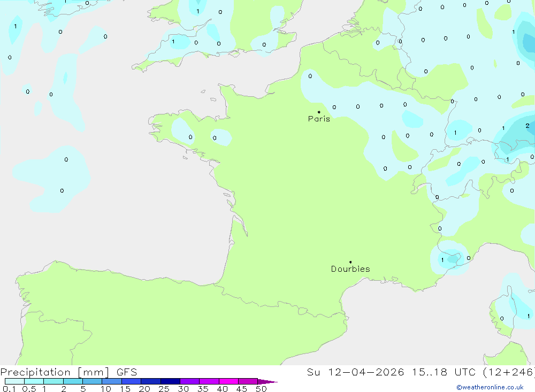Pick the 10–15 mm legend swatch
Screen dimensions: 535x392
(112, 381)
